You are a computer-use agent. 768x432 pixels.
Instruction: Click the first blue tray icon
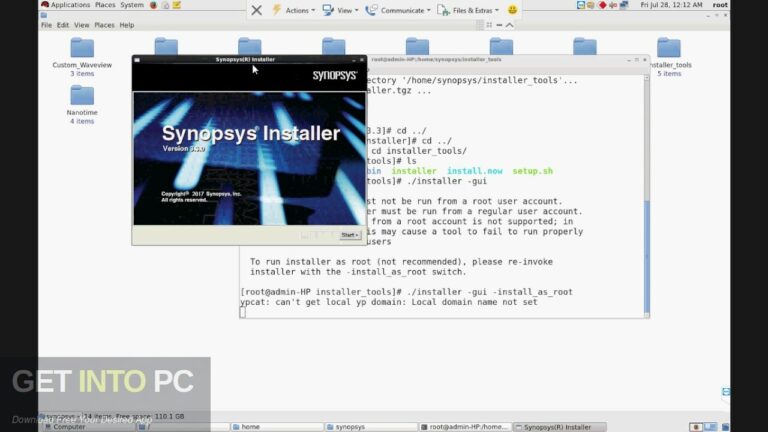pyautogui.click(x=580, y=5)
